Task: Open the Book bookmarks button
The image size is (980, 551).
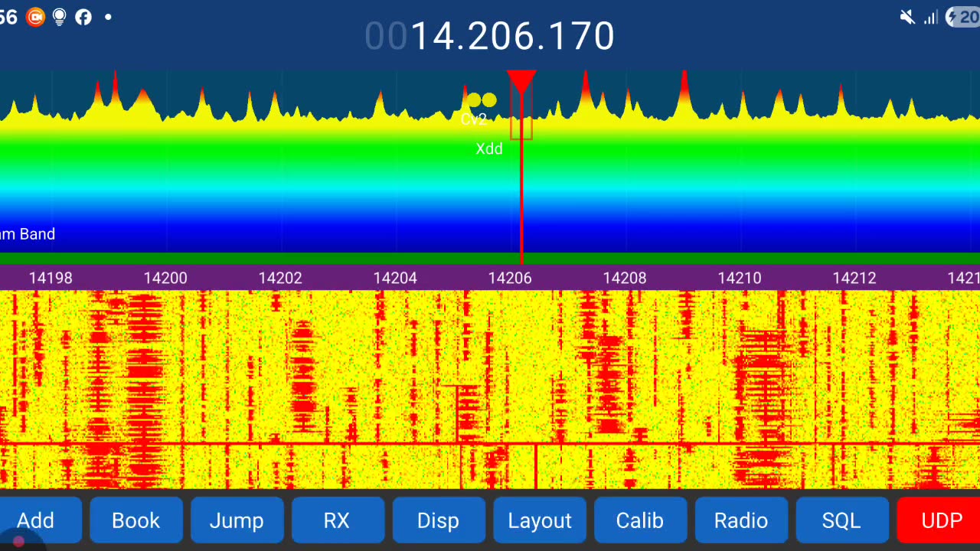Action: [x=136, y=520]
